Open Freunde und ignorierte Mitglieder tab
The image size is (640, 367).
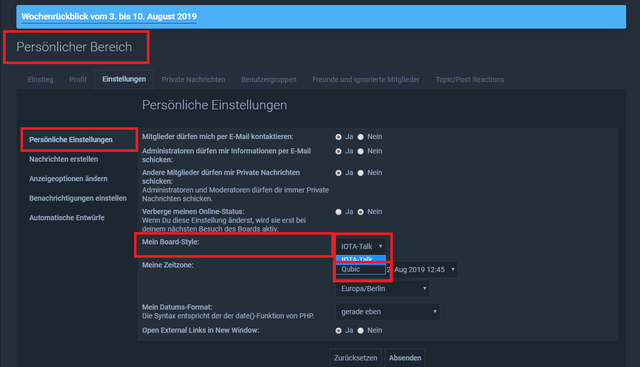point(366,80)
